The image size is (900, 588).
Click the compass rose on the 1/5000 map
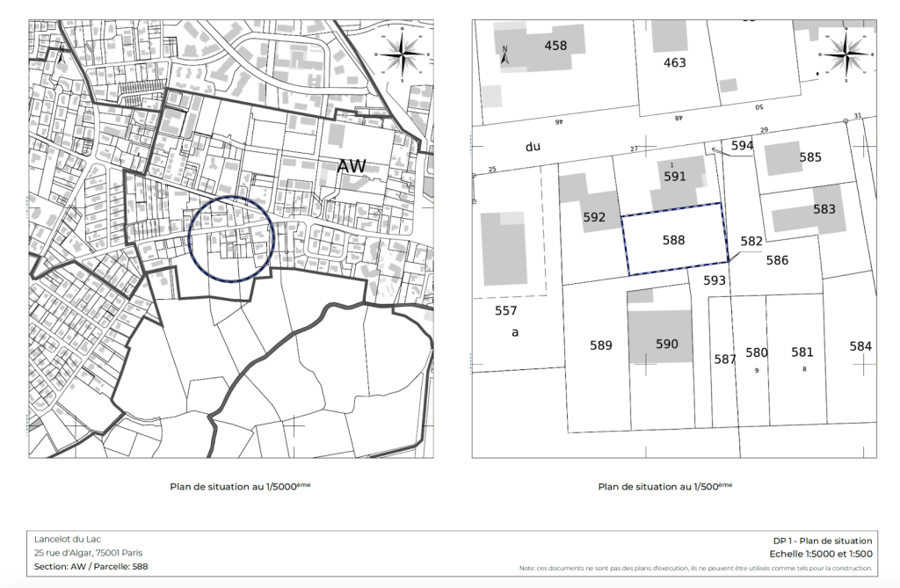(x=403, y=54)
